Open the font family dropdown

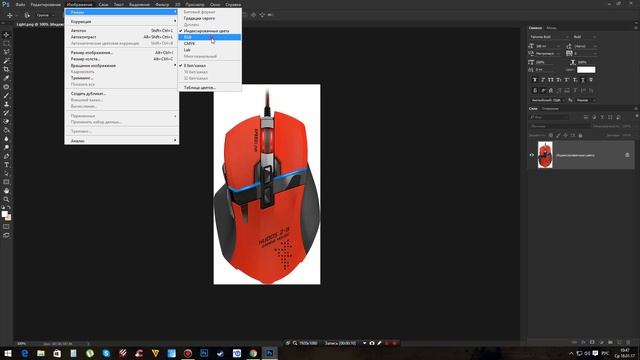pos(549,37)
